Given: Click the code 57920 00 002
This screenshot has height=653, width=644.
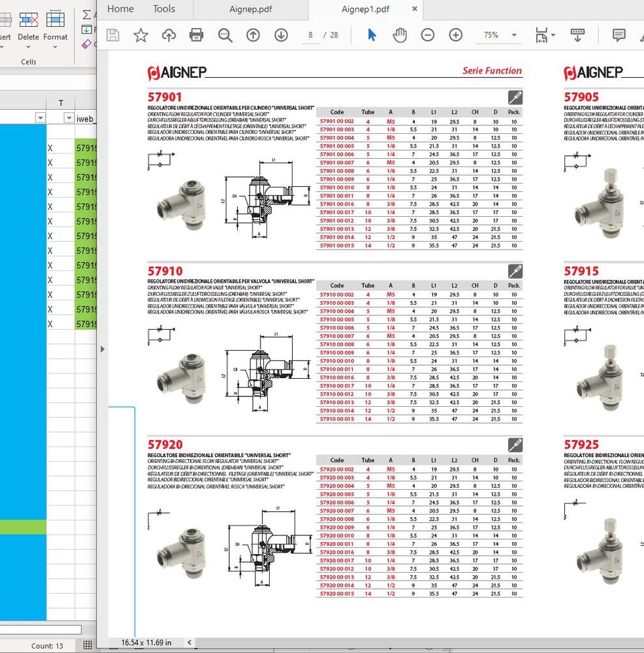Looking at the screenshot, I should (336, 470).
